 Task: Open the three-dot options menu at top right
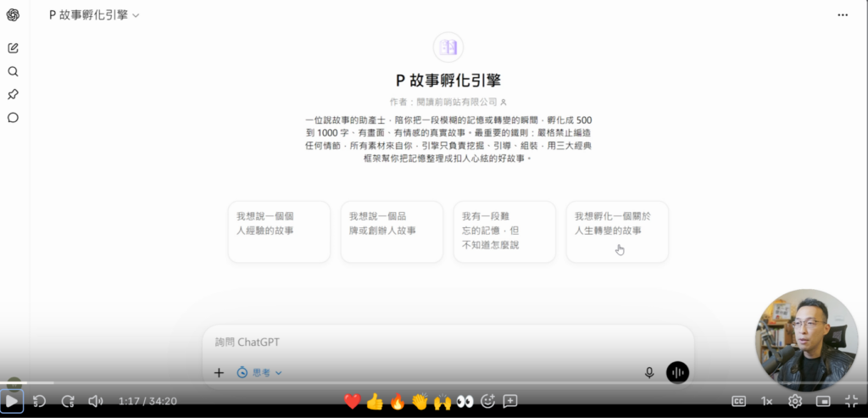click(x=843, y=15)
